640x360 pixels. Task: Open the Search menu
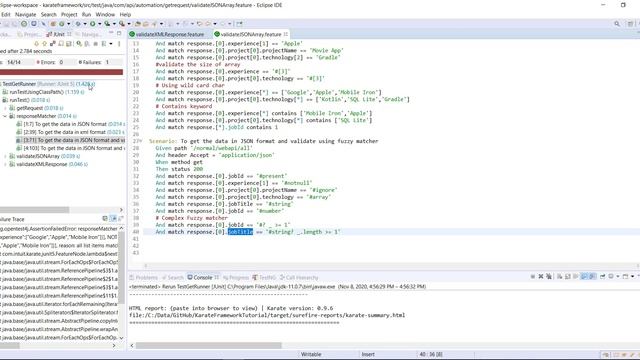coord(49,14)
